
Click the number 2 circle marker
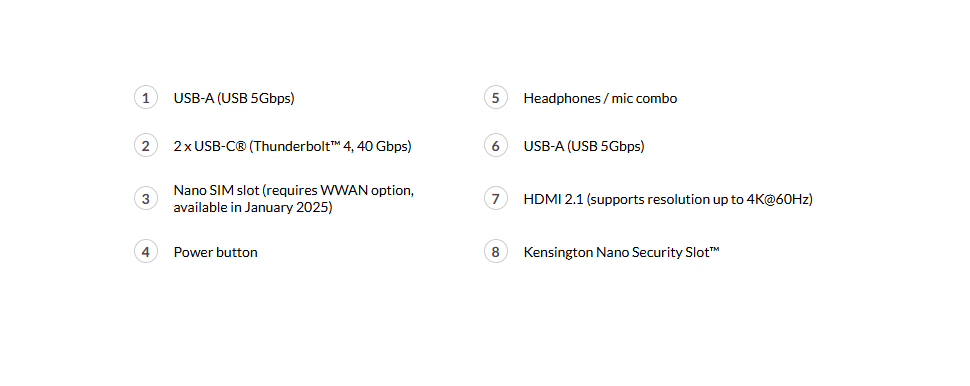(x=145, y=146)
